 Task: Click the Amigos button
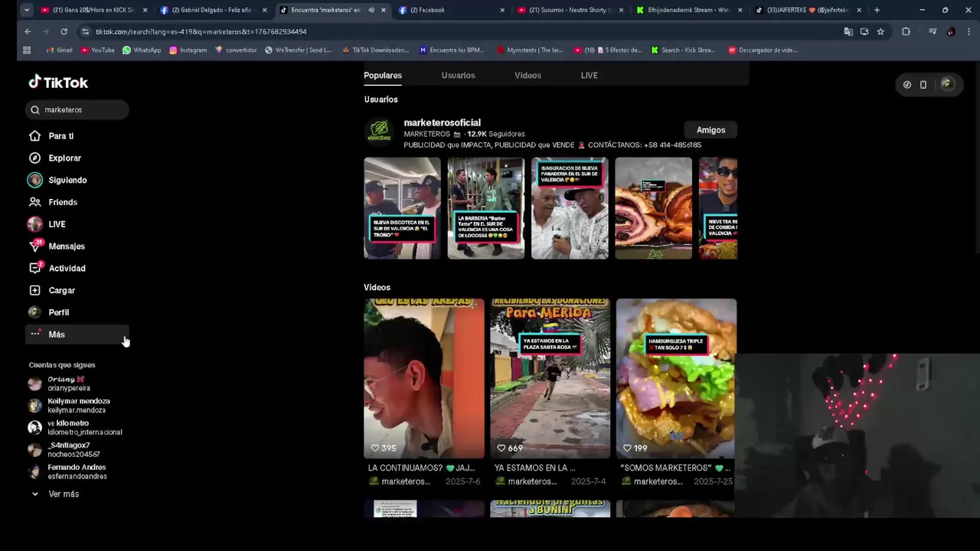(x=710, y=130)
